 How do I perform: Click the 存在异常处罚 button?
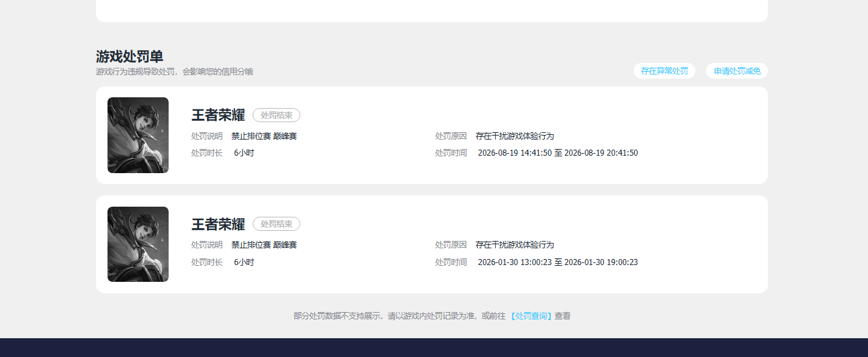[x=664, y=71]
